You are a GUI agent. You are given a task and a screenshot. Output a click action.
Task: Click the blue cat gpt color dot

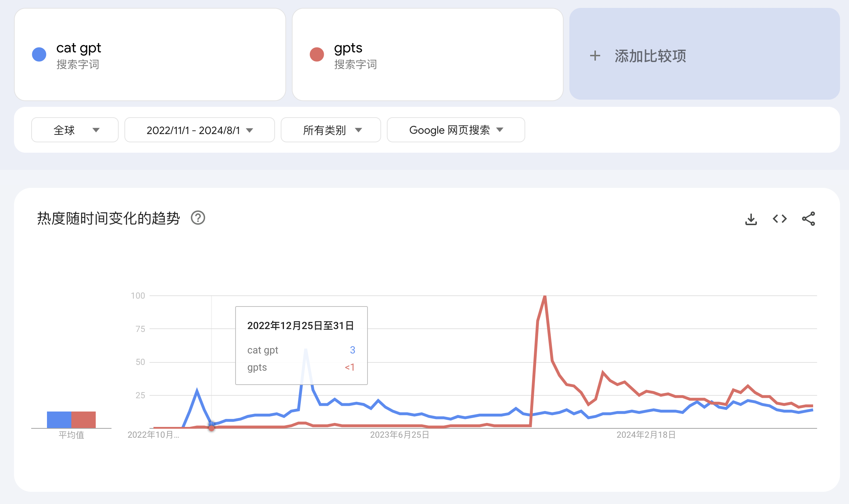[x=39, y=54]
